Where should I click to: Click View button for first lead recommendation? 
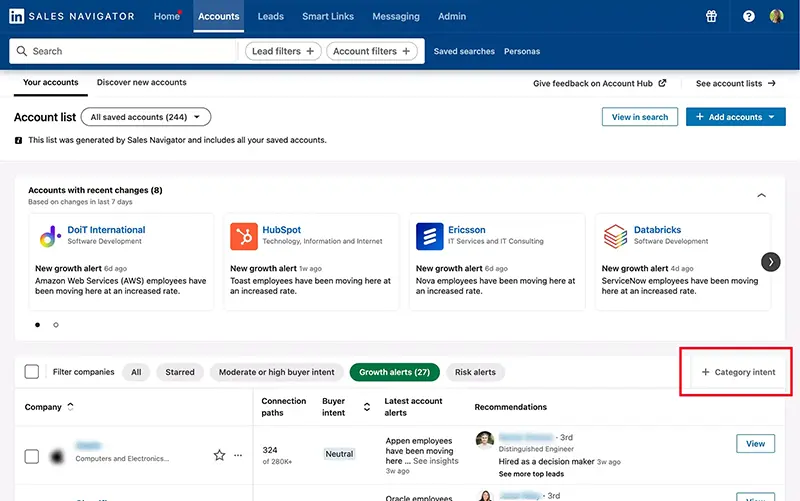(755, 443)
